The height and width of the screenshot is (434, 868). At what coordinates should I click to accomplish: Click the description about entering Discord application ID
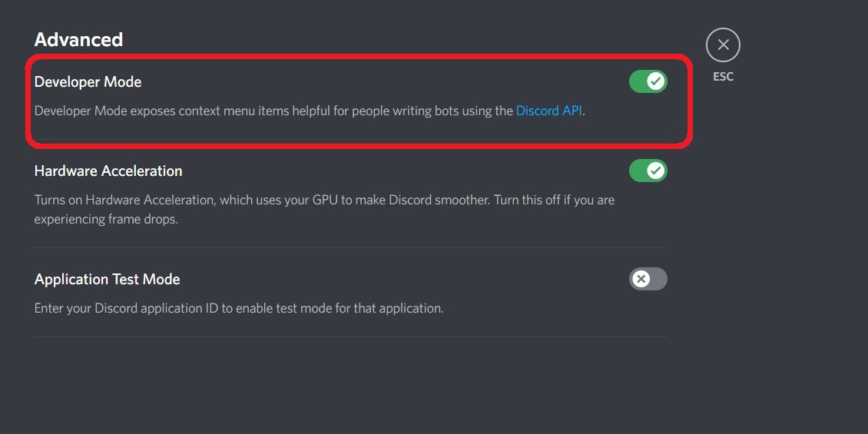coord(239,308)
